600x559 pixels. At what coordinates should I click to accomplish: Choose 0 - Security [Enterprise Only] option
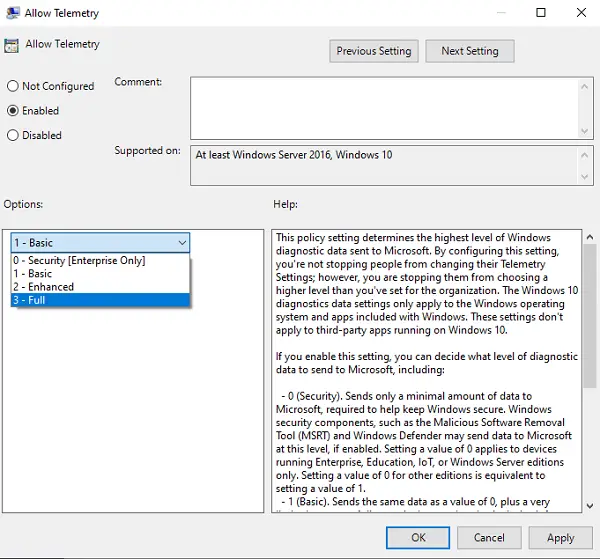pyautogui.click(x=100, y=261)
